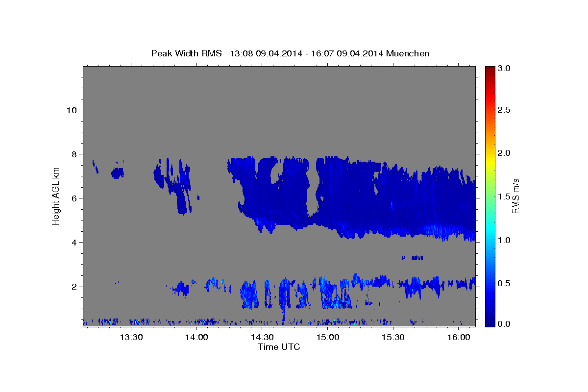Click the dark red top of the colorbar
This screenshot has width=588, height=392.
pyautogui.click(x=490, y=69)
